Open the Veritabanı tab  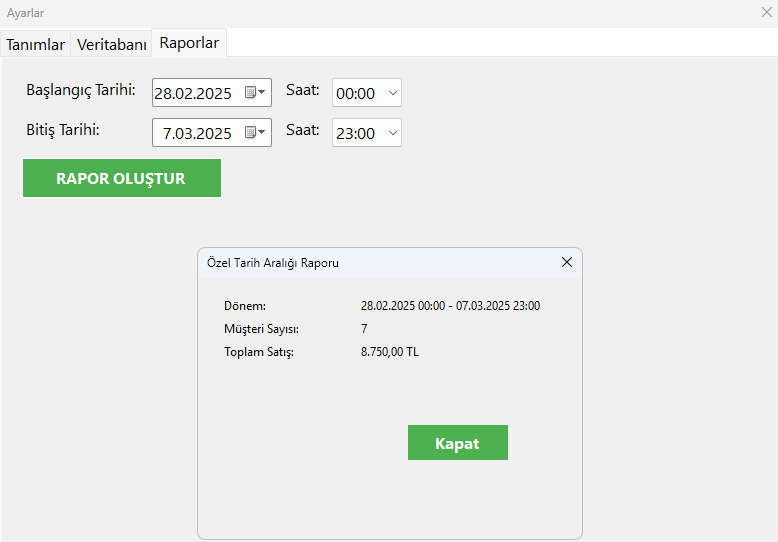click(x=111, y=44)
